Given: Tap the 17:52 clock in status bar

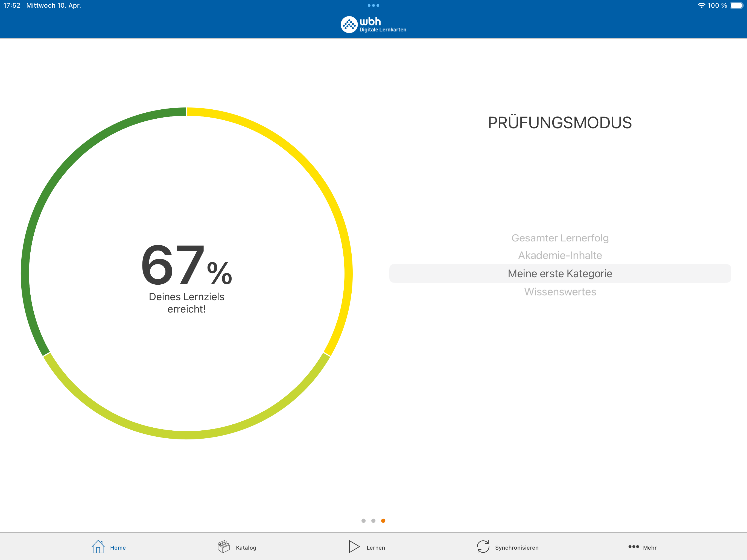Looking at the screenshot, I should click(12, 5).
